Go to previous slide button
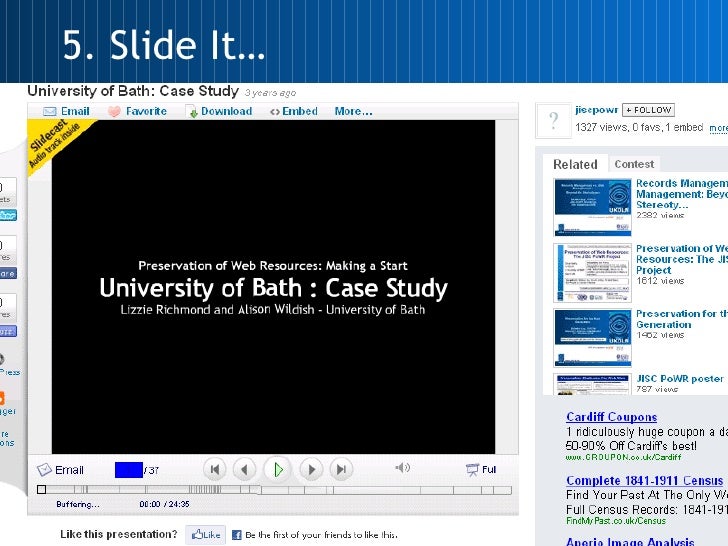 tap(244, 469)
